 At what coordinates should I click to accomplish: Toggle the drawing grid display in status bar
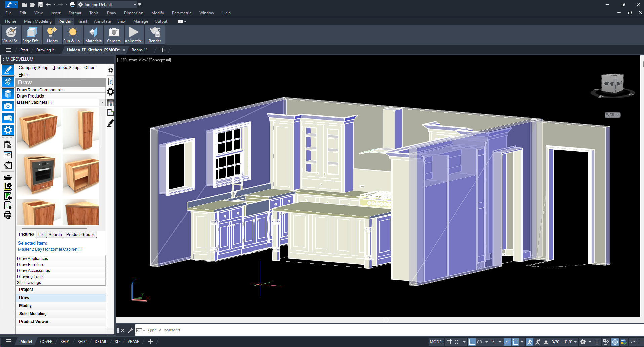click(449, 342)
